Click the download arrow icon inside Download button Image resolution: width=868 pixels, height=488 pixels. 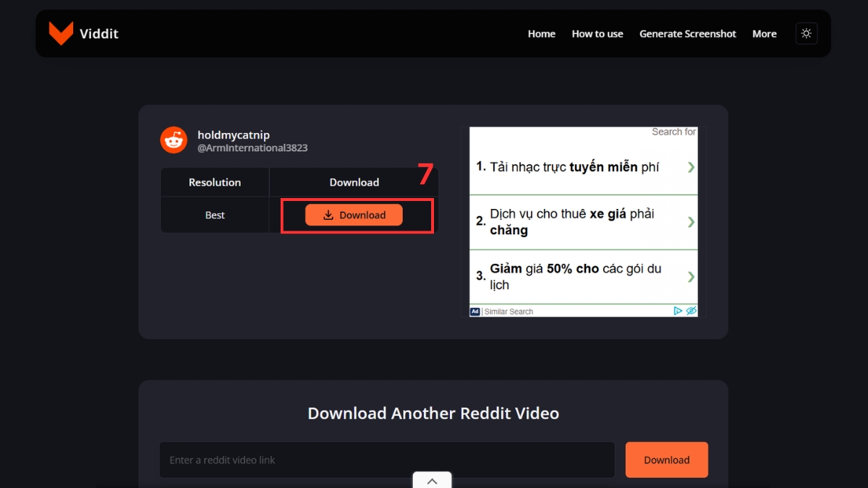point(329,215)
